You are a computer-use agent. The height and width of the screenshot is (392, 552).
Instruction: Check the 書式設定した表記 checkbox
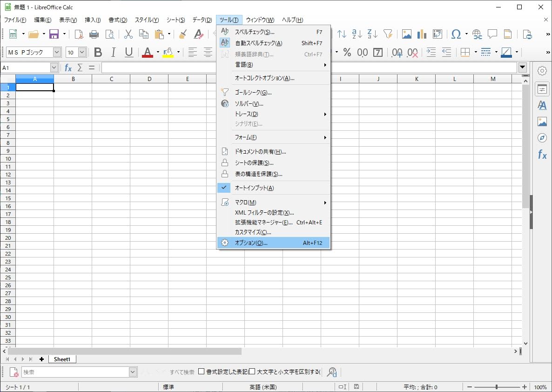coord(202,372)
